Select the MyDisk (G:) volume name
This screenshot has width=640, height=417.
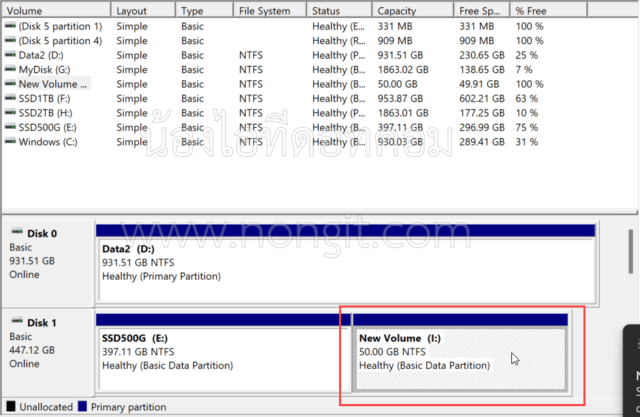44,69
